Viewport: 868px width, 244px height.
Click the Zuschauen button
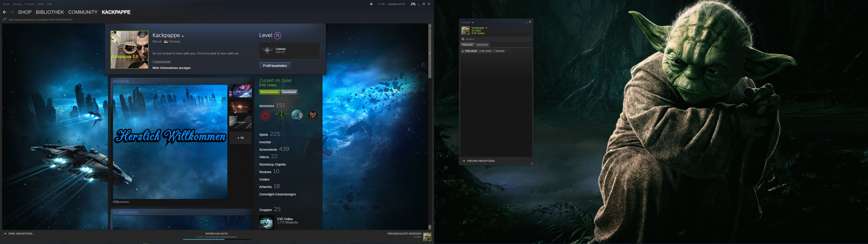click(x=289, y=92)
